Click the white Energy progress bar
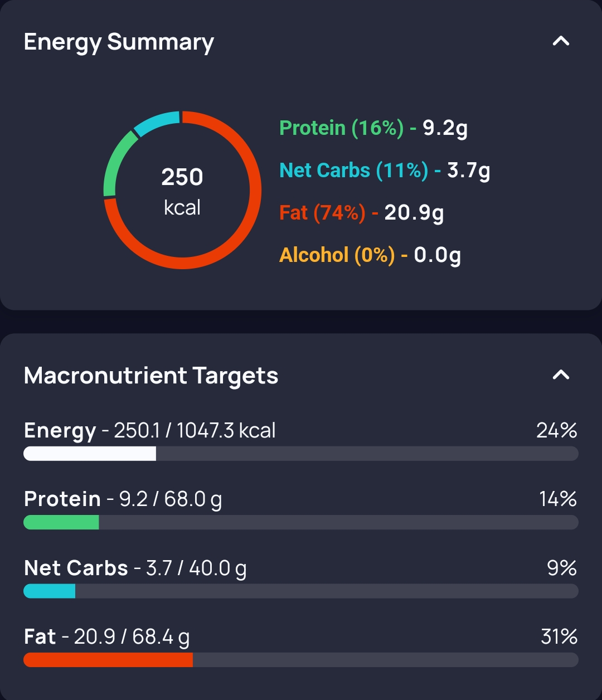 point(90,454)
